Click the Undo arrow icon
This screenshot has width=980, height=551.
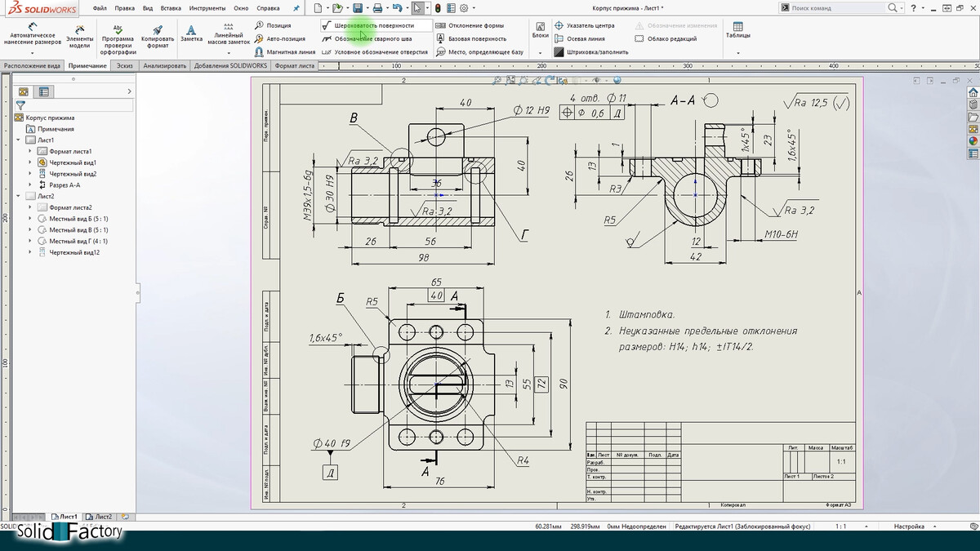point(397,7)
